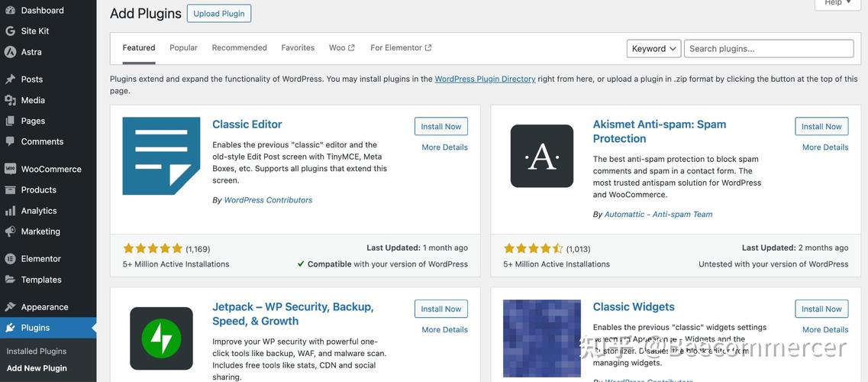Click the Dashboard gauge icon in sidebar
The height and width of the screenshot is (382, 868).
pyautogui.click(x=10, y=11)
